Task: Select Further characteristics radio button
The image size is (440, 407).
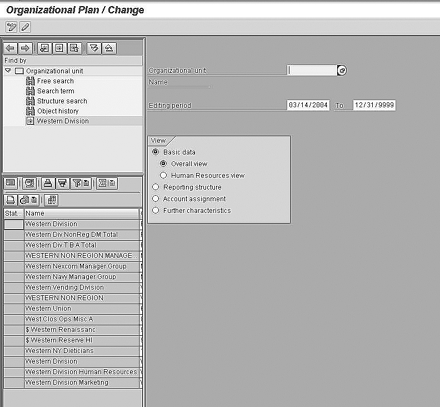Action: (155, 210)
